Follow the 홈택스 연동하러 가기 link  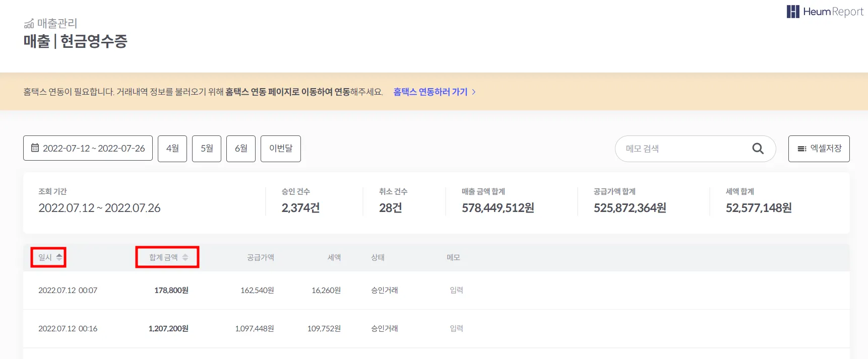coord(430,92)
